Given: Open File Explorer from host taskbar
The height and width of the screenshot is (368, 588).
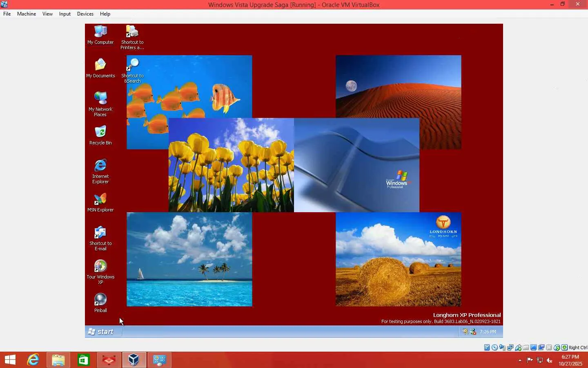Looking at the screenshot, I should pyautogui.click(x=58, y=360).
